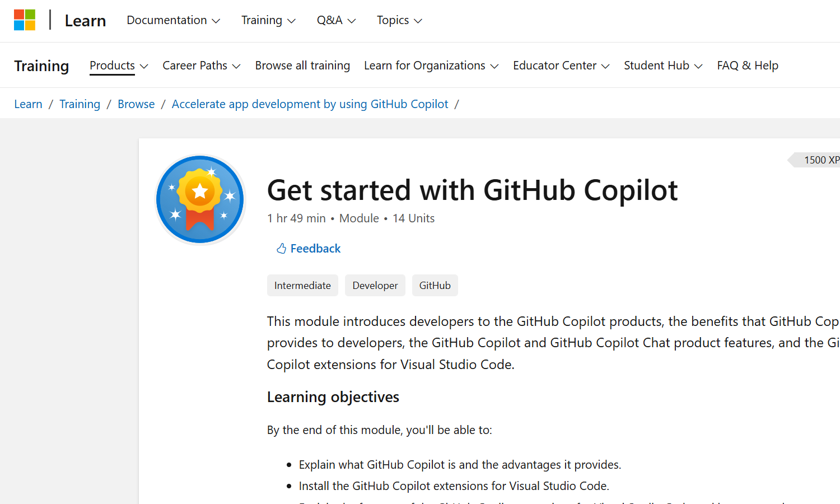Open the Training dropdown in header
The width and height of the screenshot is (840, 504).
point(268,21)
